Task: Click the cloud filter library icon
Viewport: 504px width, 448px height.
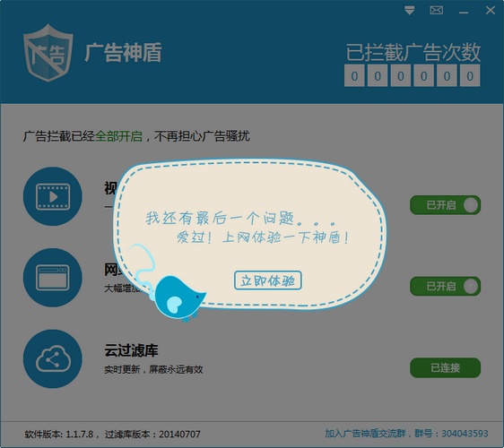Action: coord(53,358)
